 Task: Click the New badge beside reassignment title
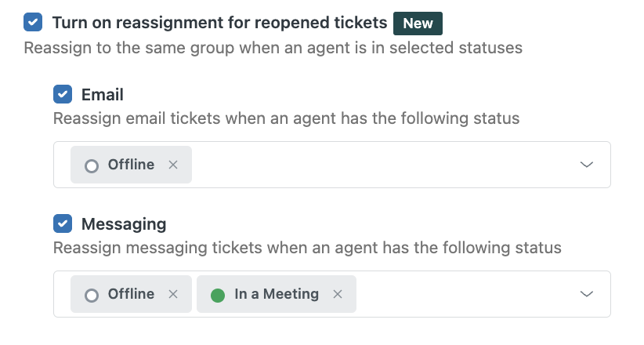pyautogui.click(x=418, y=23)
